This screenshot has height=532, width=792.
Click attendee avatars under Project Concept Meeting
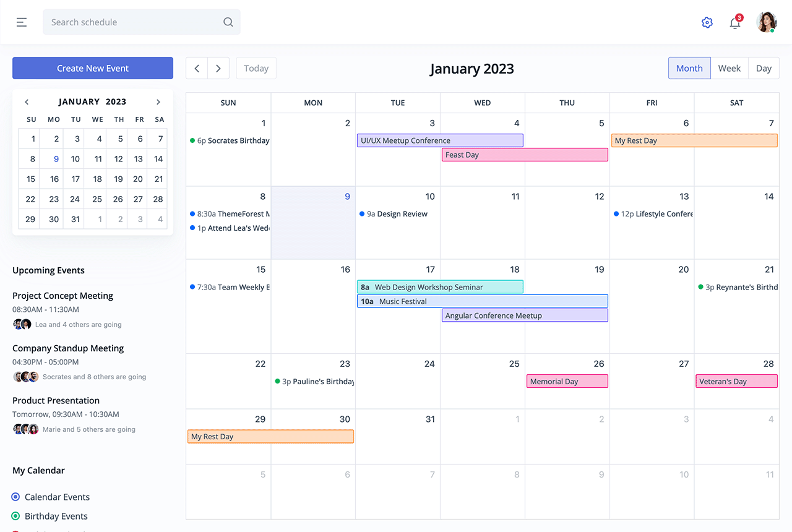[x=22, y=324]
